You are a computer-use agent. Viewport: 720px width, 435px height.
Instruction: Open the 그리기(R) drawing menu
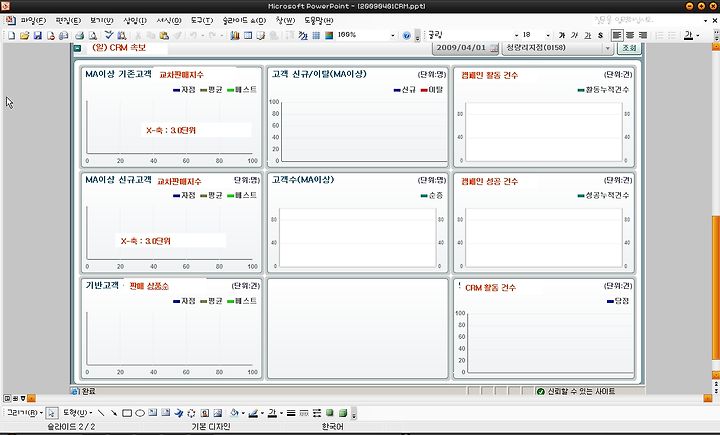(x=24, y=412)
